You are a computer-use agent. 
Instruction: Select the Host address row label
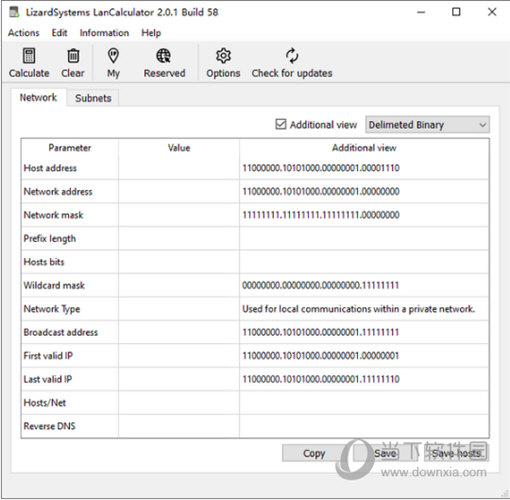[50, 168]
